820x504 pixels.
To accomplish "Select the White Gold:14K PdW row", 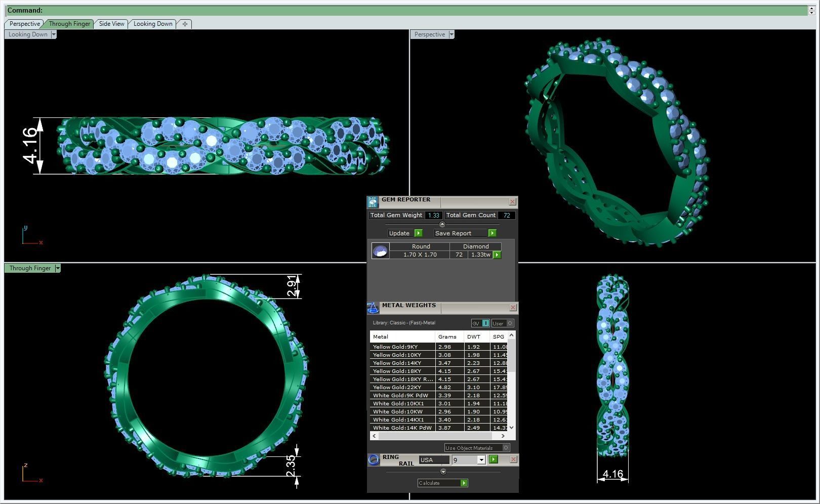I will point(439,428).
